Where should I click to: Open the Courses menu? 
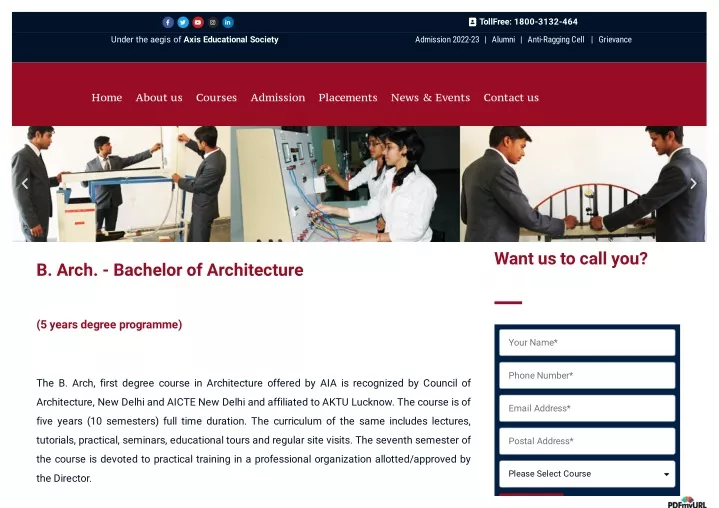pos(216,98)
